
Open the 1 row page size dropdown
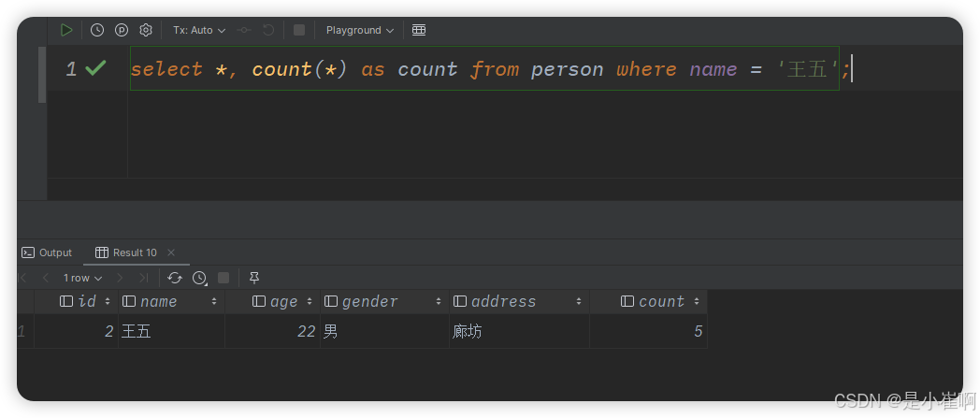coord(82,278)
